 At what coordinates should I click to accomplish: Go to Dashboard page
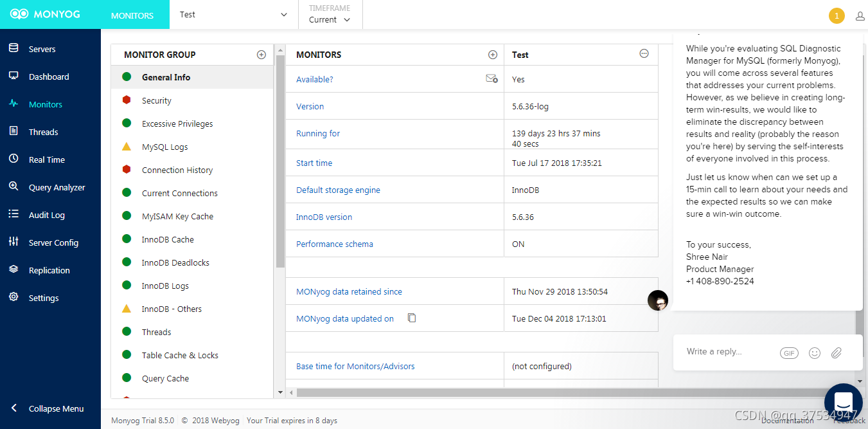coord(49,77)
